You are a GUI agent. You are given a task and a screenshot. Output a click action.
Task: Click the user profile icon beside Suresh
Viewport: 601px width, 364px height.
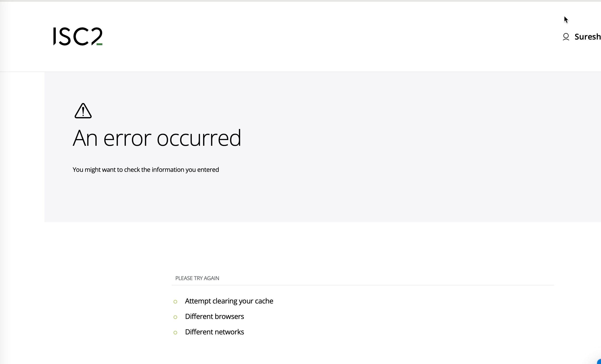[x=566, y=37]
